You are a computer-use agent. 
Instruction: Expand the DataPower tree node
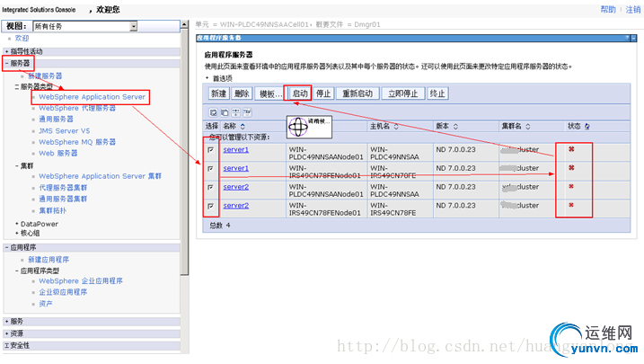click(x=17, y=224)
